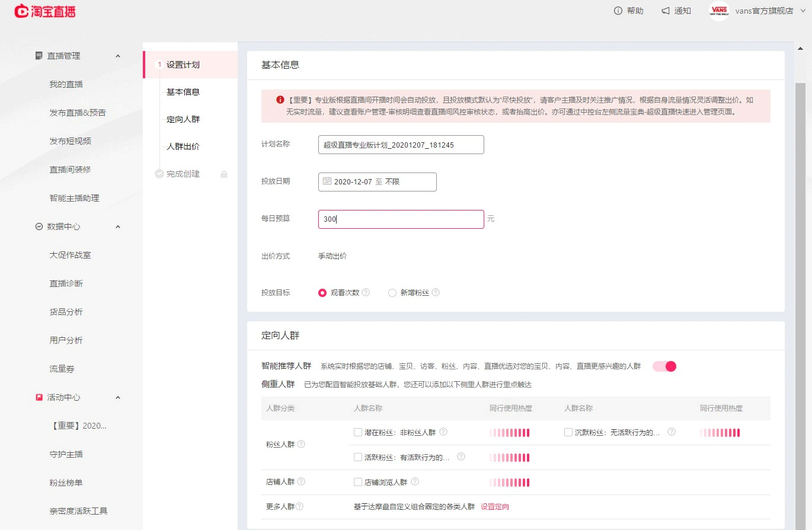Go to 定向人群 step in wizard

point(183,119)
